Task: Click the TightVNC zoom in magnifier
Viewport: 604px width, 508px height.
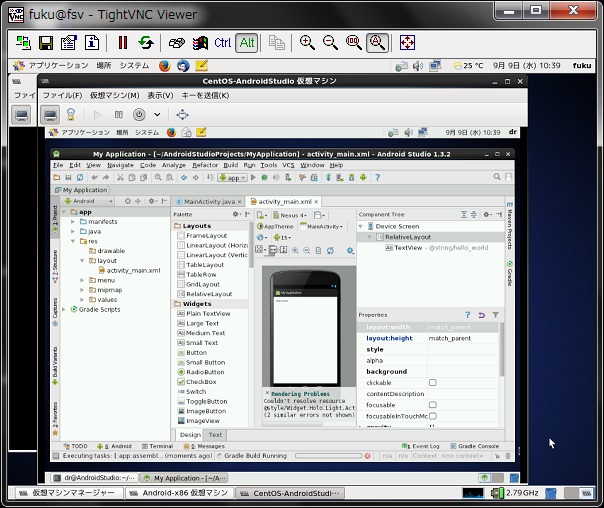Action: (x=307, y=42)
